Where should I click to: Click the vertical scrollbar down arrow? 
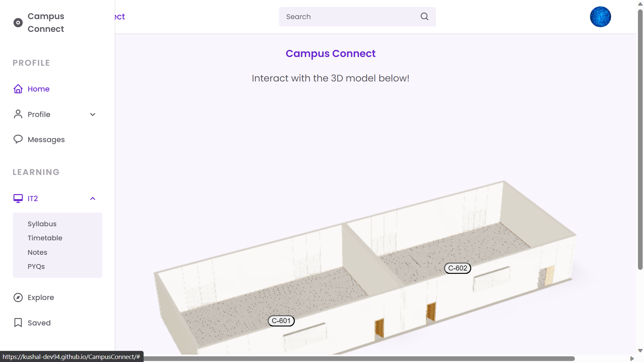[640, 351]
